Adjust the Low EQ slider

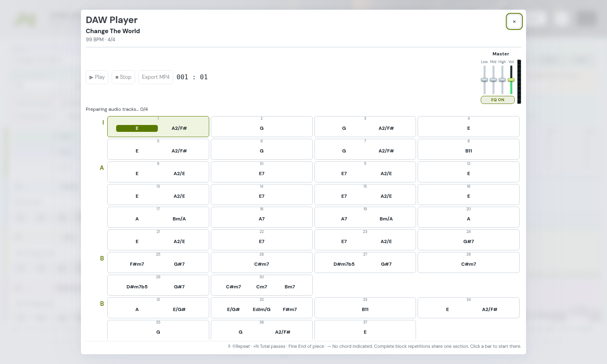(x=484, y=80)
